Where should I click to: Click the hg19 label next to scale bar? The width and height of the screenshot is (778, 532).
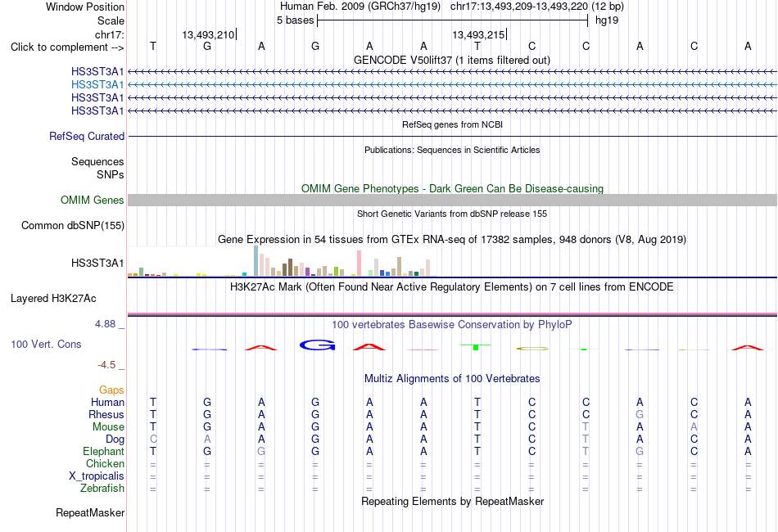coord(606,20)
